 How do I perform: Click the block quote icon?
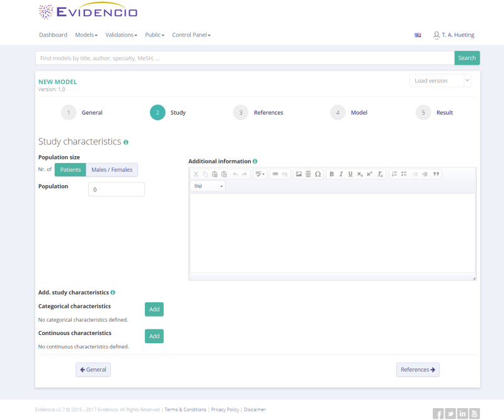(436, 174)
